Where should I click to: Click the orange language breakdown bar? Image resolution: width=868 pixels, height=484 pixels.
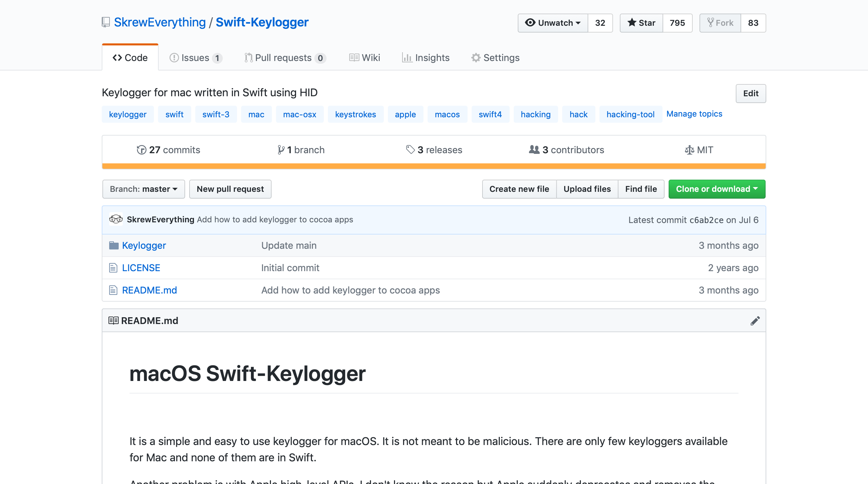coord(434,166)
